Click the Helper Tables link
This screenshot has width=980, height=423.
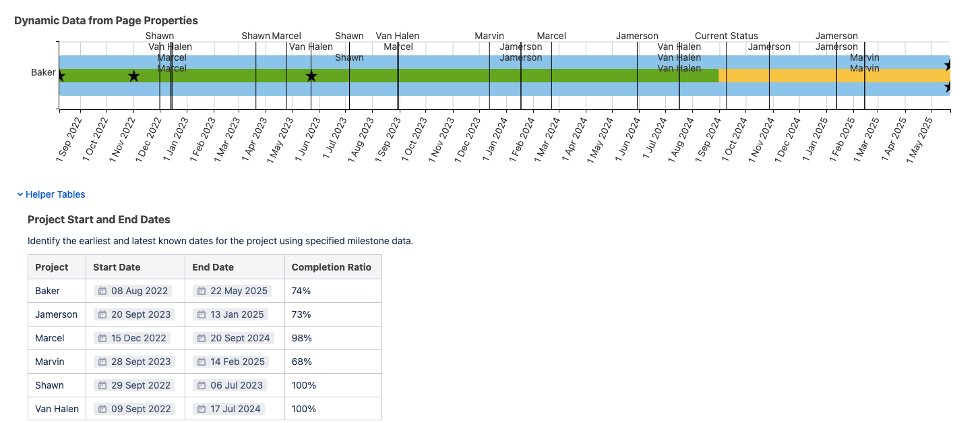54,194
